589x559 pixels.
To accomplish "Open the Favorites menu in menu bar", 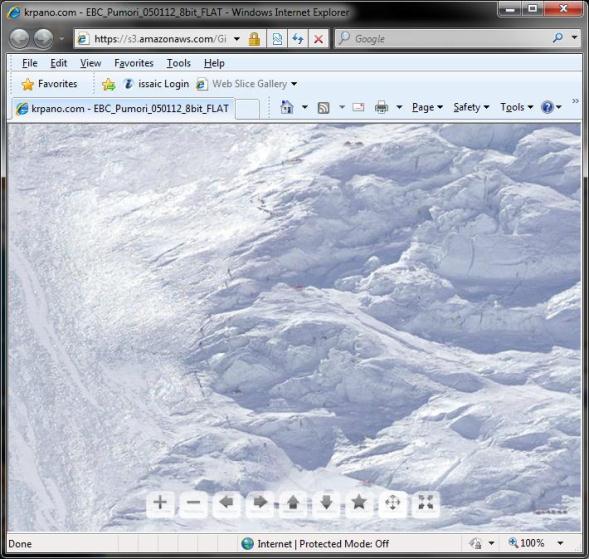I will (134, 63).
